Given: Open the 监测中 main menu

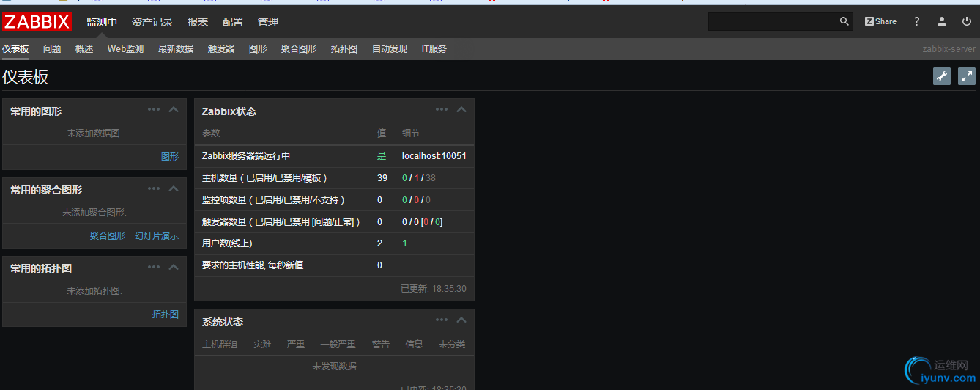Looking at the screenshot, I should point(102,22).
